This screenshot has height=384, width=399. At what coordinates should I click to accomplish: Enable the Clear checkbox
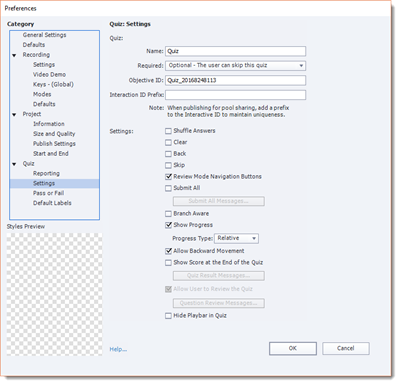tap(168, 142)
